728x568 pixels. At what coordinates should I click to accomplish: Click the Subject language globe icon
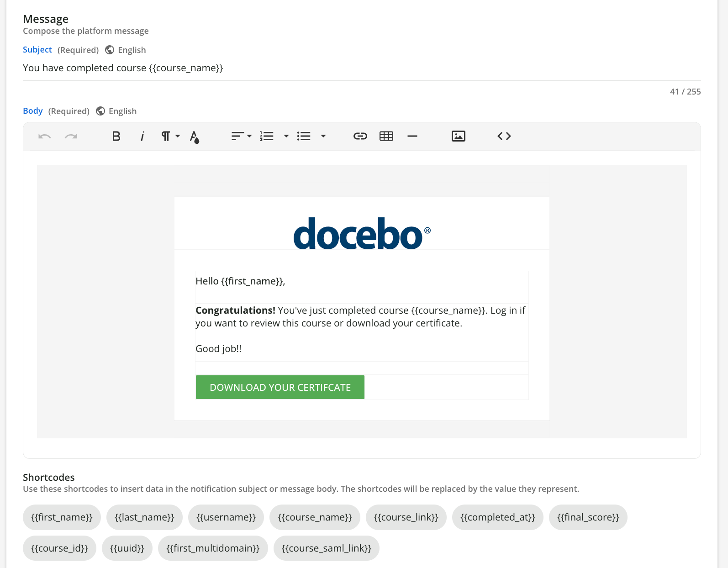110,50
